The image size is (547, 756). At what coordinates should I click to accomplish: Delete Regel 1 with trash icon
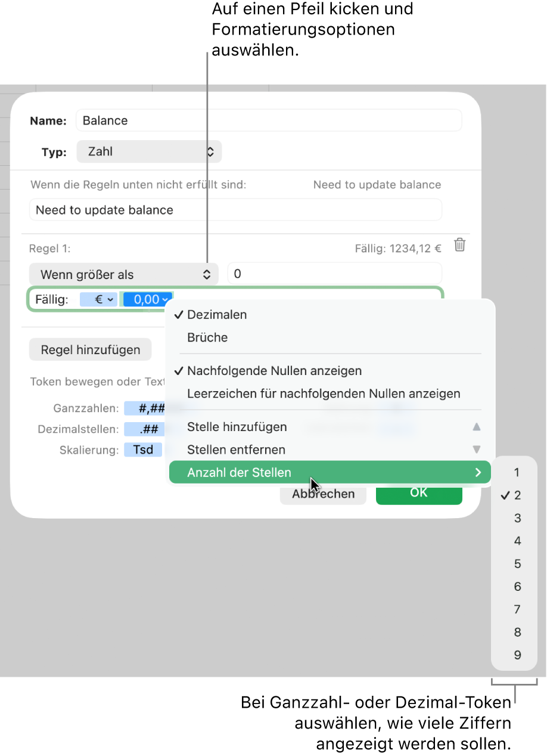tap(459, 245)
